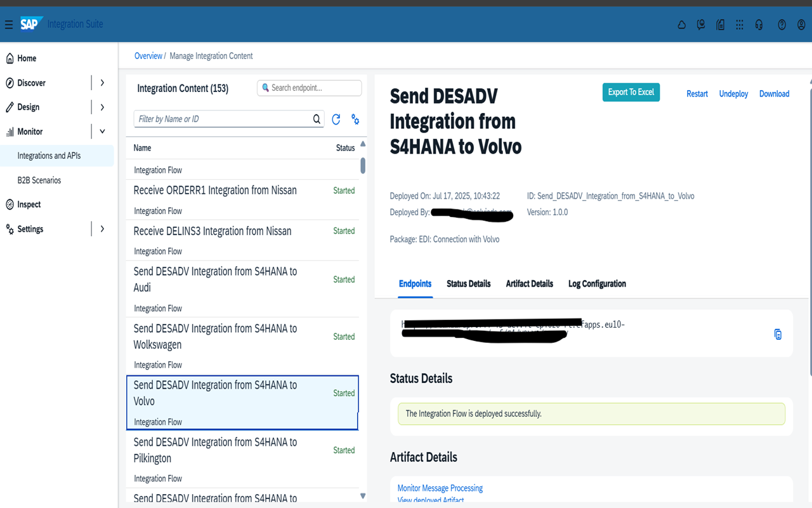Click the list scrollbar down arrow
The height and width of the screenshot is (508, 812).
point(363,496)
